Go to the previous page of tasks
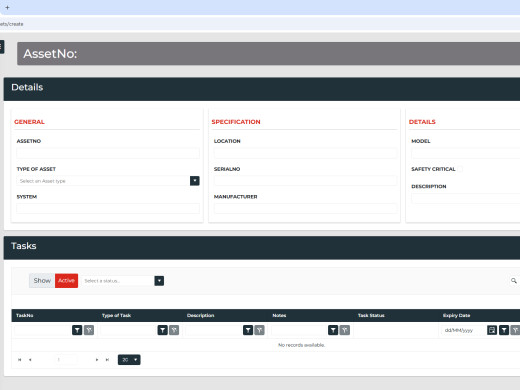The height and width of the screenshot is (390, 520). pos(30,360)
